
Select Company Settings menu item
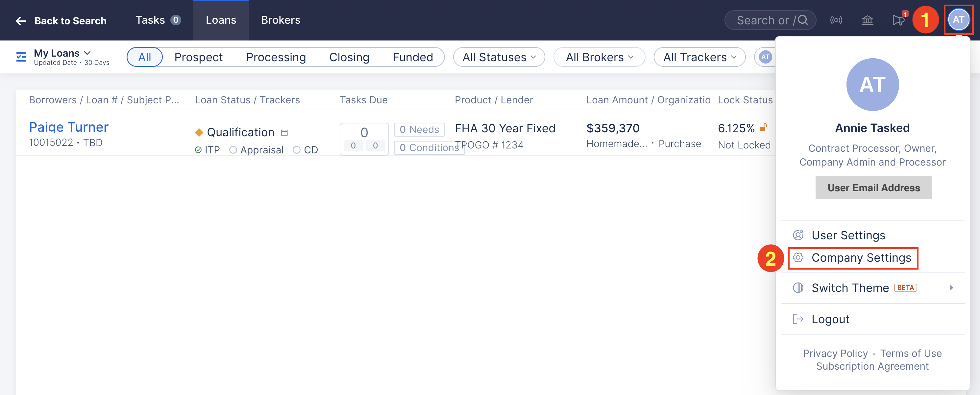click(861, 258)
